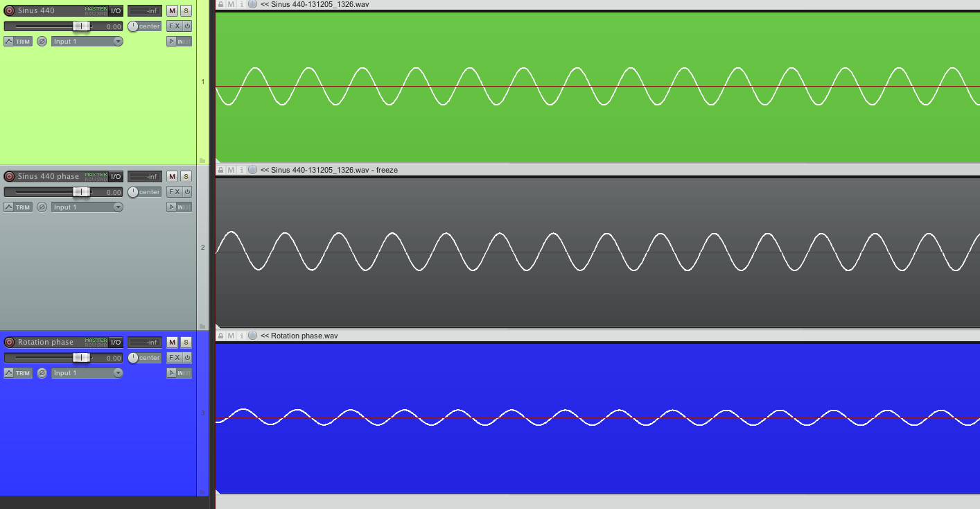Viewport: 980px width, 509px height.
Task: Click the item volume knob on freeze item
Action: coord(252,170)
